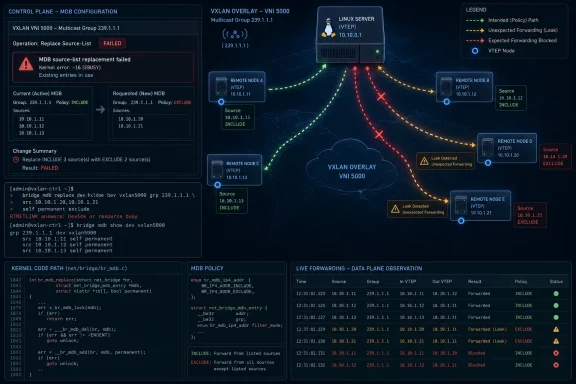Click the red circle beside Replace INCLUDE summary

click(16, 159)
